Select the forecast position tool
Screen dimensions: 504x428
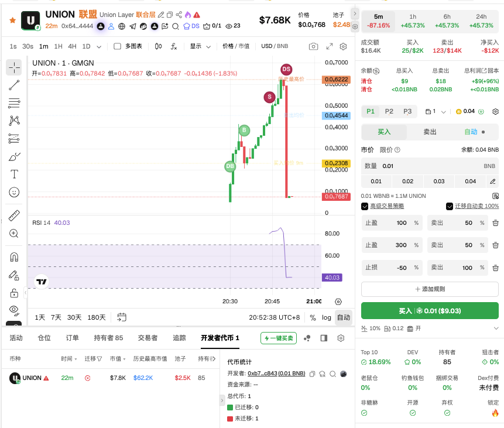(14, 139)
